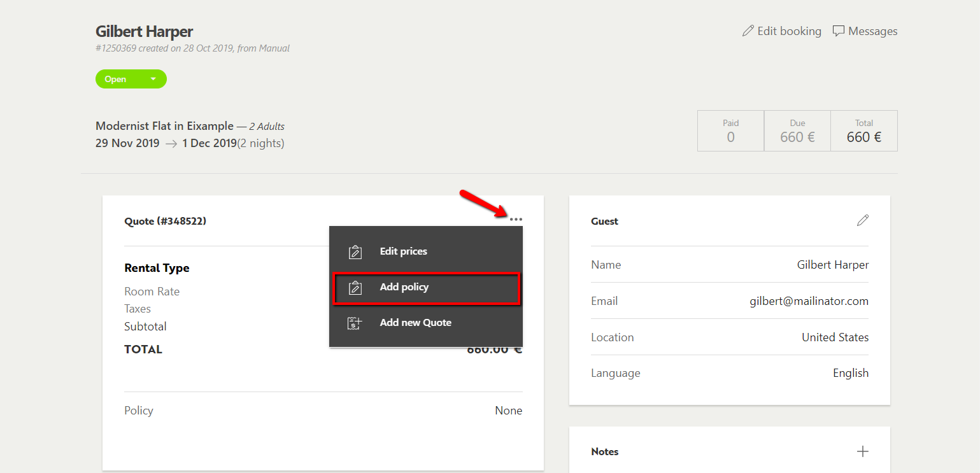Image resolution: width=980 pixels, height=473 pixels.
Task: Expand the Open status dropdown
Action: 131,79
